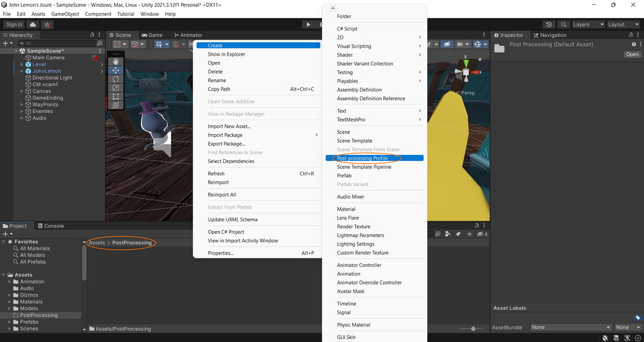Expand the JohnLemon object in Hierarchy
Viewport: 644px width, 342px height.
(22, 71)
